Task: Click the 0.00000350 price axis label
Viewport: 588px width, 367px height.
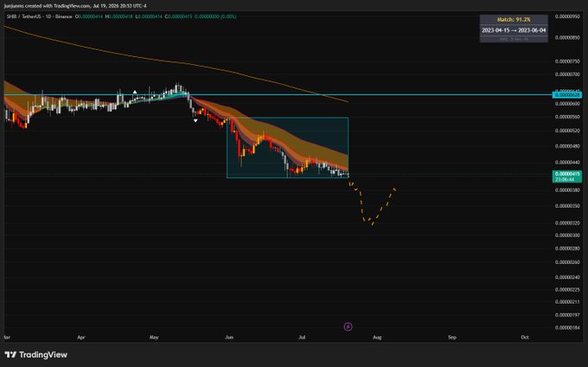Action: click(567, 206)
